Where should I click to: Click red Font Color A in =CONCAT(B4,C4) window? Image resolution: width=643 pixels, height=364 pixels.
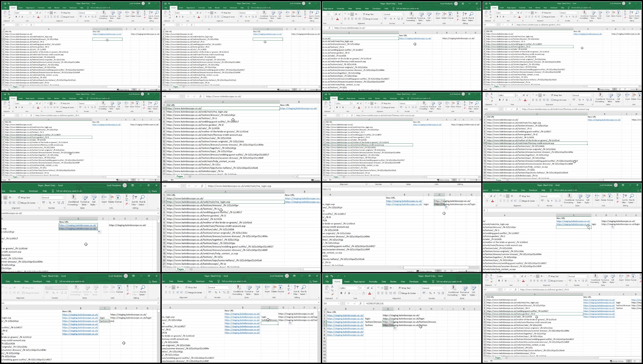(x=370, y=293)
